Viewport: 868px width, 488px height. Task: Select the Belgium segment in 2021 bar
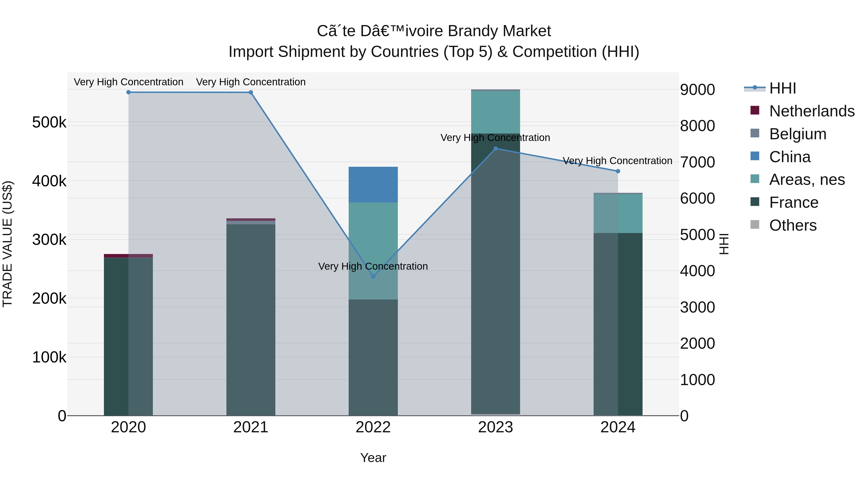[251, 223]
